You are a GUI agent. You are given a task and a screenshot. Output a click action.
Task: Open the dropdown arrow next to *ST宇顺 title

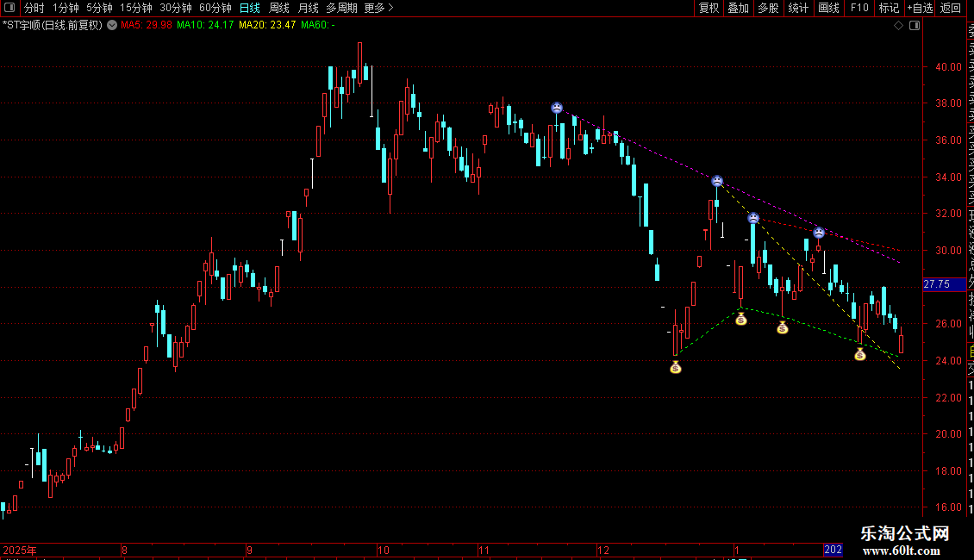tap(112, 26)
